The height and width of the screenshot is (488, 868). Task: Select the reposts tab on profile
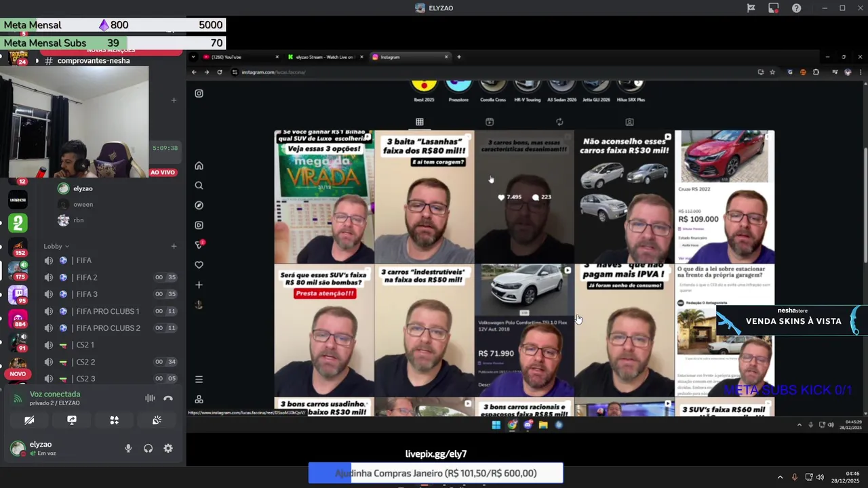pyautogui.click(x=559, y=122)
